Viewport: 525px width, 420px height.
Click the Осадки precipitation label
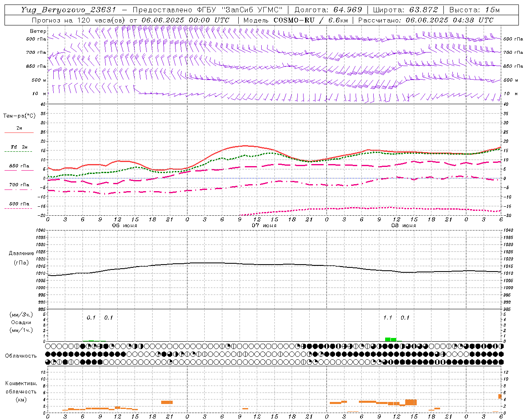[x=21, y=322]
